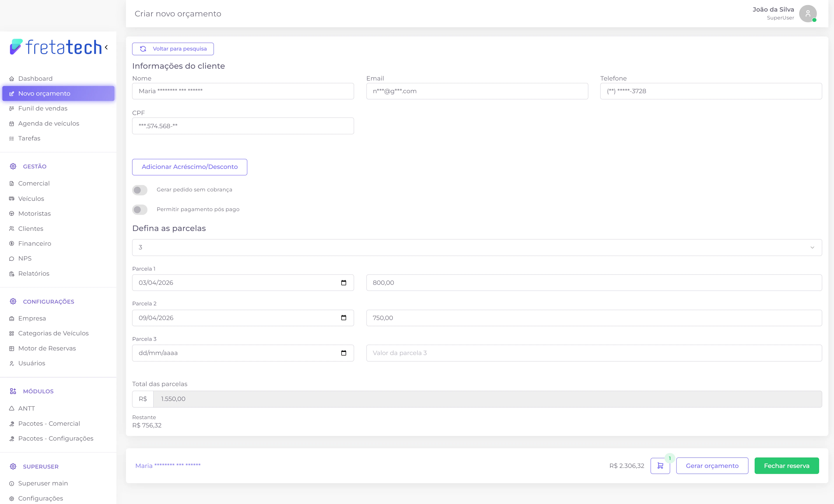Open the Financeiro section
834x504 pixels.
pyautogui.click(x=35, y=243)
